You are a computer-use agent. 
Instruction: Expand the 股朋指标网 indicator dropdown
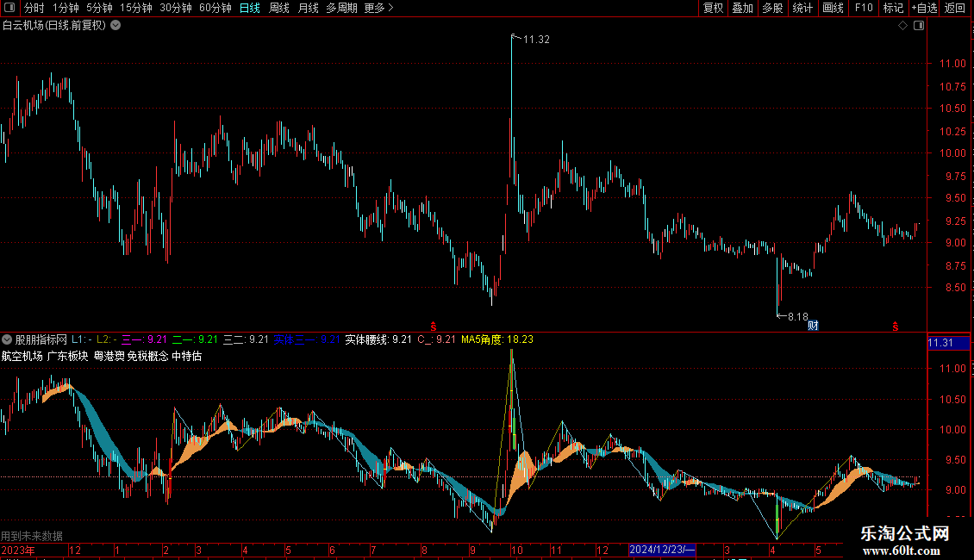(x=7, y=339)
